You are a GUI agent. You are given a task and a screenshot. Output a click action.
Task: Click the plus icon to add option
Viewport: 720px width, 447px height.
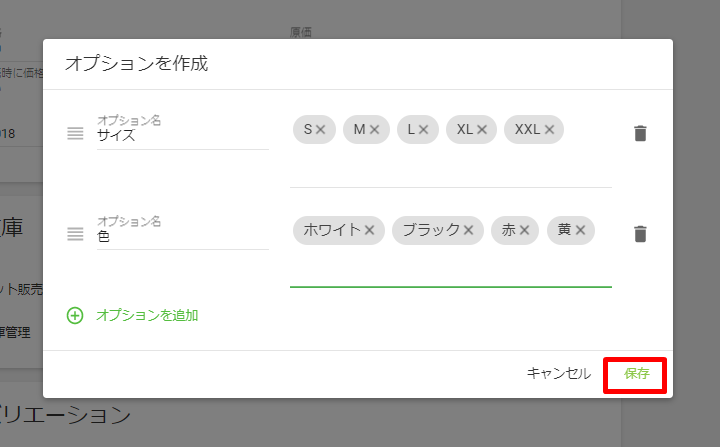coord(75,315)
